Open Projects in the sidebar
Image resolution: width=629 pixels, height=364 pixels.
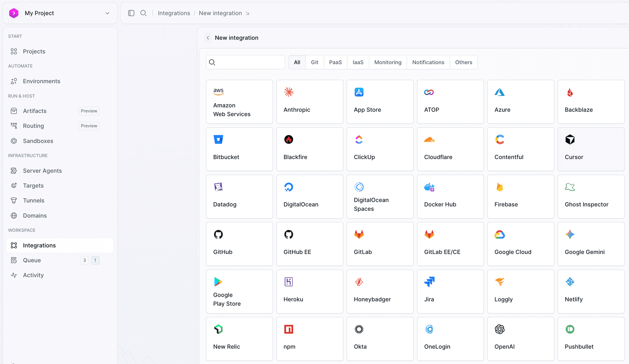point(60,51)
